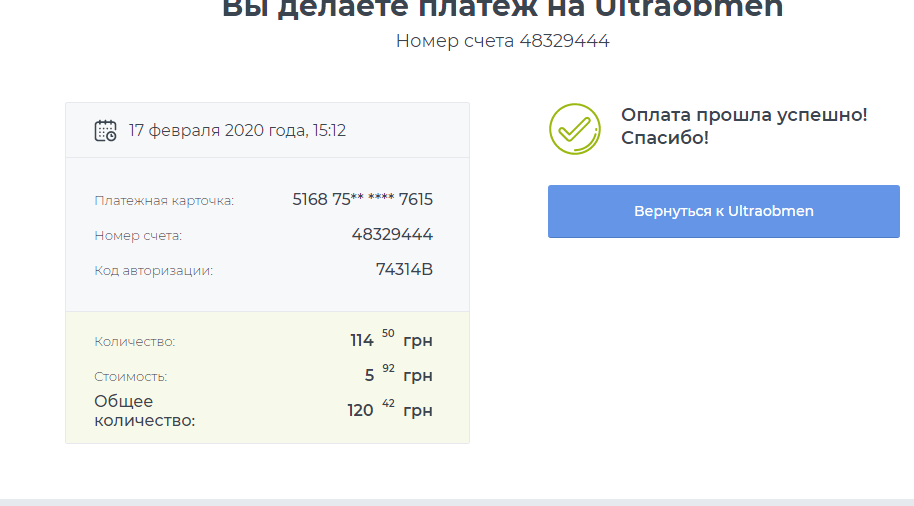This screenshot has height=506, width=914.
Task: Click the Номер счета subtitle under heading
Action: (502, 41)
